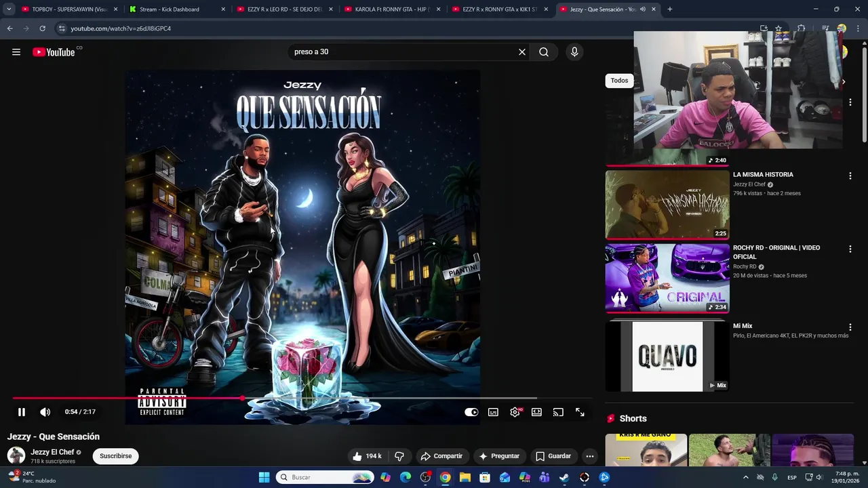This screenshot has width=868, height=488.
Task: Click the browser address bar URL
Action: point(121,28)
